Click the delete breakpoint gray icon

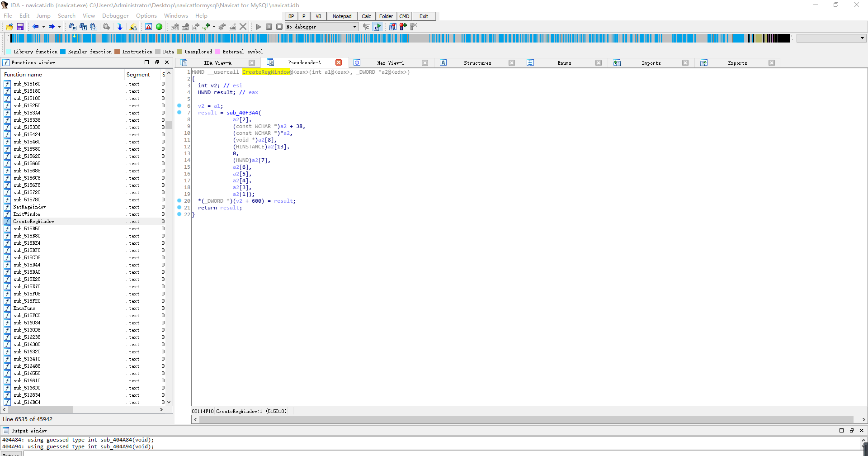click(x=414, y=27)
